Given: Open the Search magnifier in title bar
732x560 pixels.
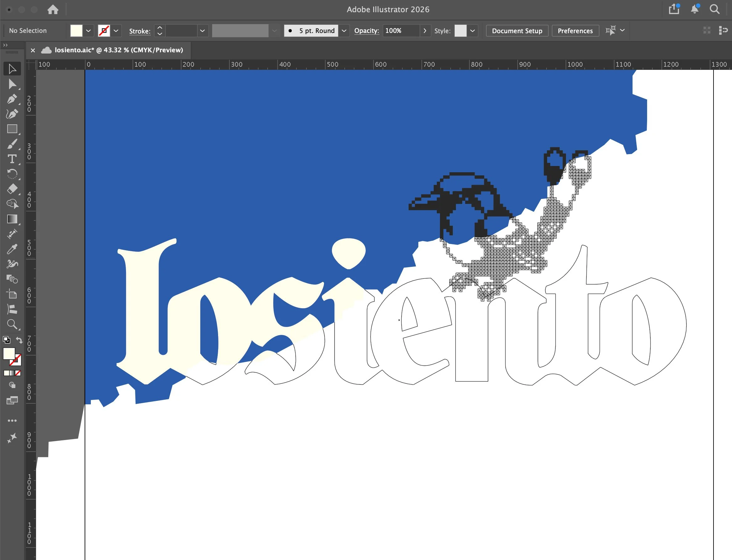Looking at the screenshot, I should [715, 9].
